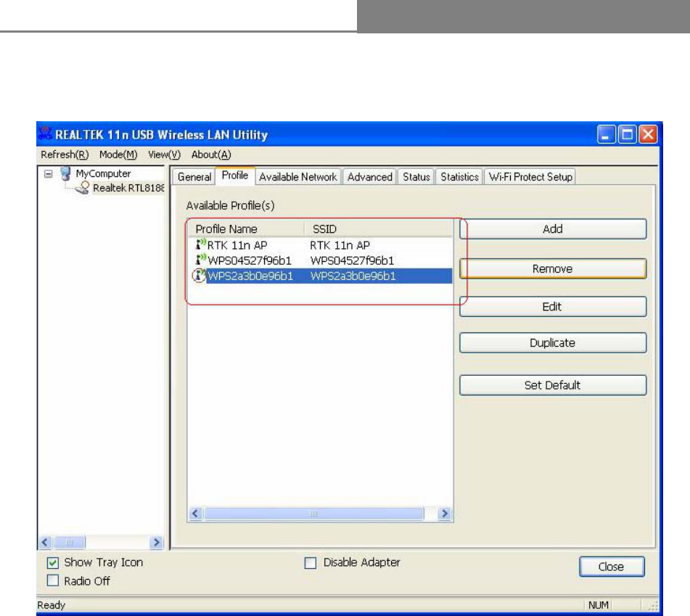Click the Add profile button
Image resolution: width=690 pixels, height=616 pixels.
point(553,229)
